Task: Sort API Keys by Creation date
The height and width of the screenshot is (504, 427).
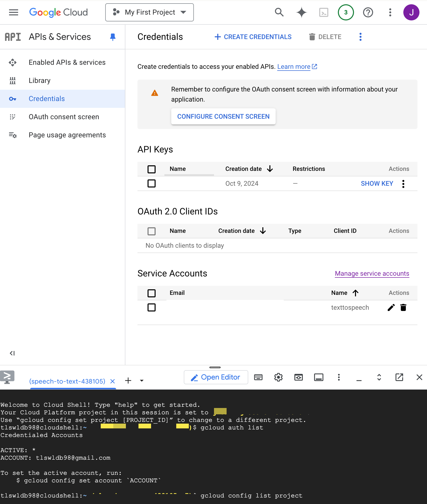Action: pyautogui.click(x=249, y=169)
